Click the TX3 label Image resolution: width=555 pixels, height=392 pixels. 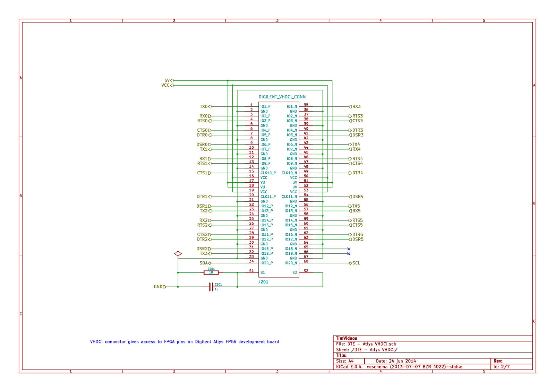[205, 253]
